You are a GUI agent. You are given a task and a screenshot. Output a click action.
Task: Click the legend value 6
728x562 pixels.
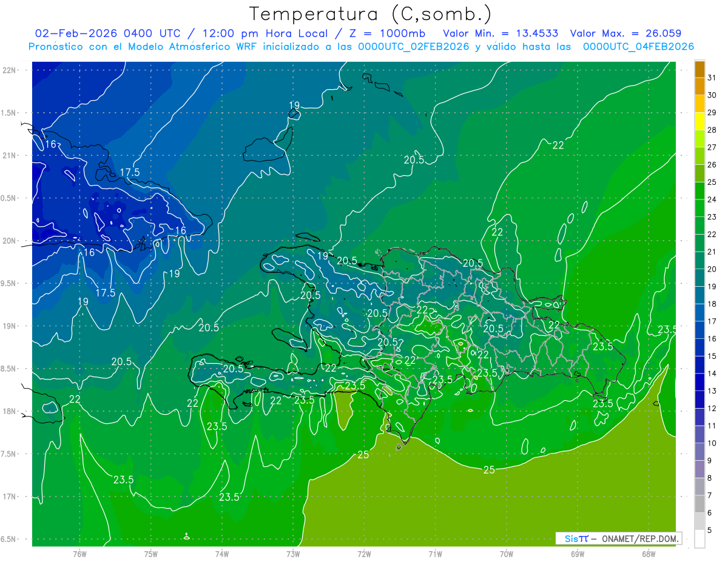click(710, 513)
